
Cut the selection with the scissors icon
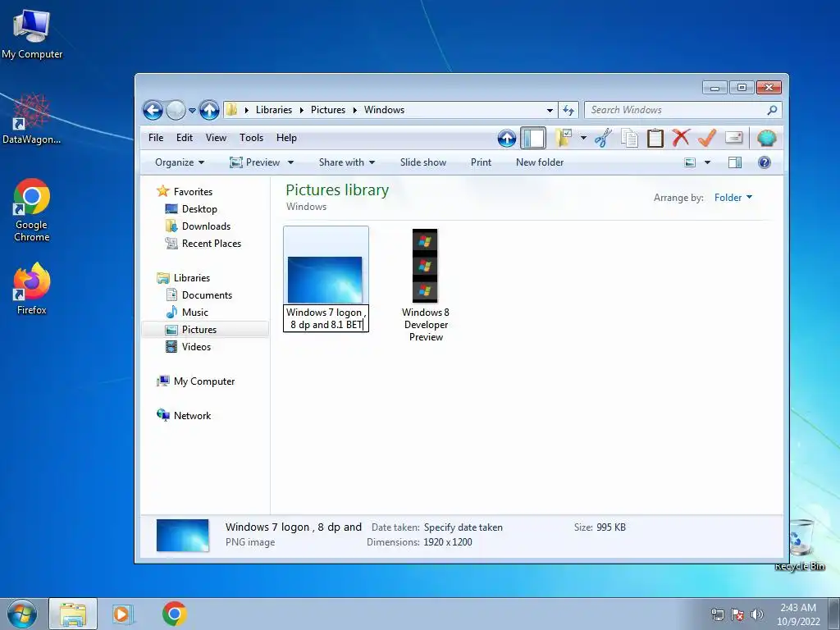point(603,138)
